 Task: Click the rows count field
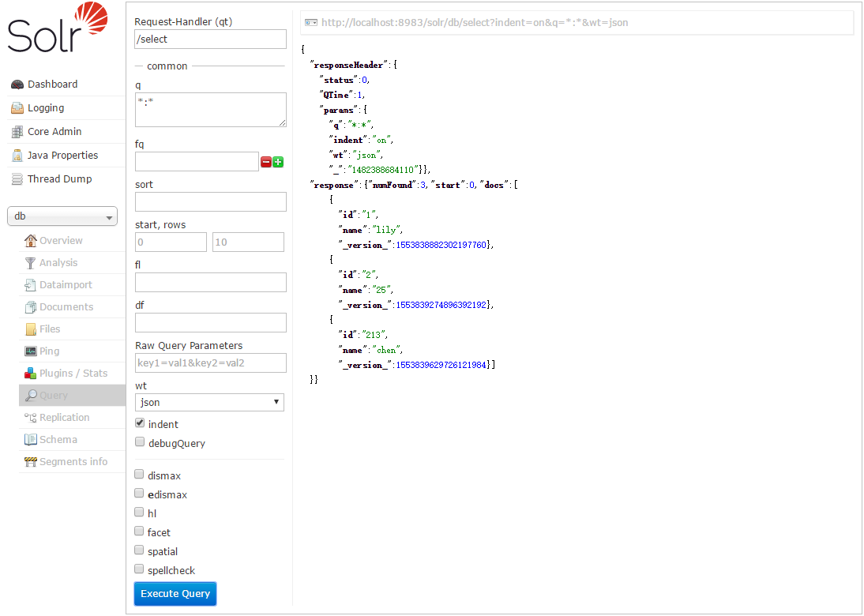coord(249,242)
